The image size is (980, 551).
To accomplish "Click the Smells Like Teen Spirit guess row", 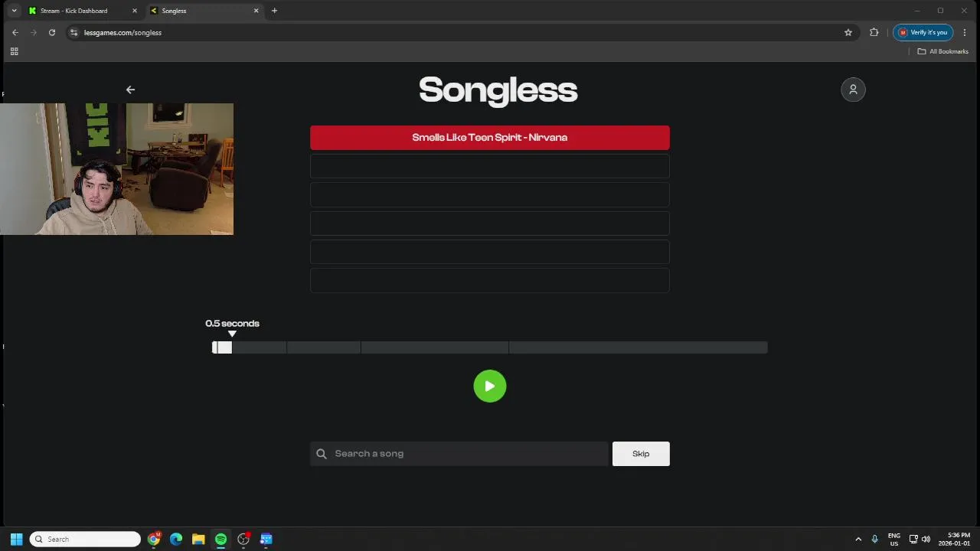I will pos(490,138).
